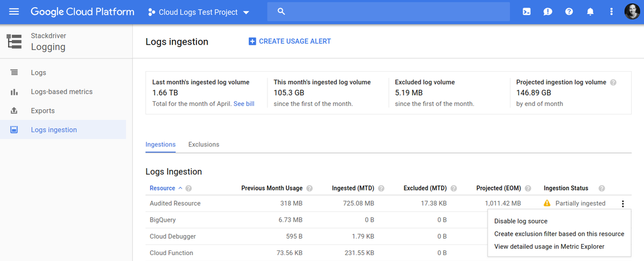This screenshot has height=261, width=644.
Task: Click help icon beside Projected ingestion log volume
Action: coord(613,82)
